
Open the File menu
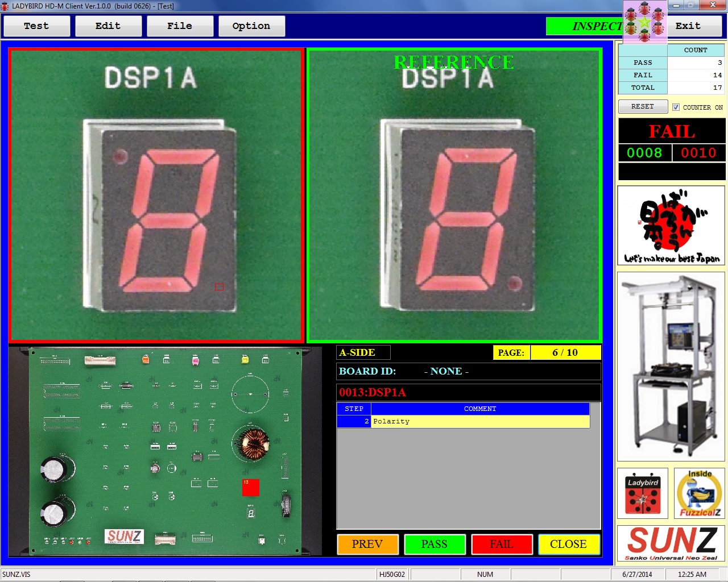(180, 26)
